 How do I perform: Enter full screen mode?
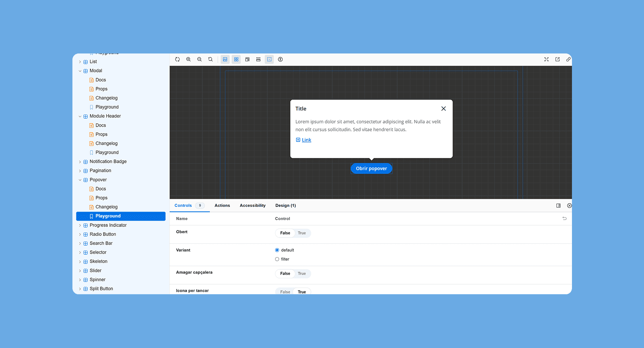(546, 59)
